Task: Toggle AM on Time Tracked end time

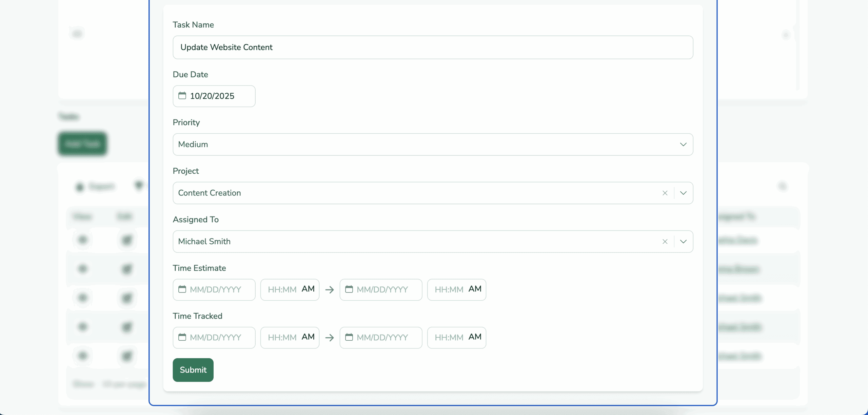Action: [475, 337]
